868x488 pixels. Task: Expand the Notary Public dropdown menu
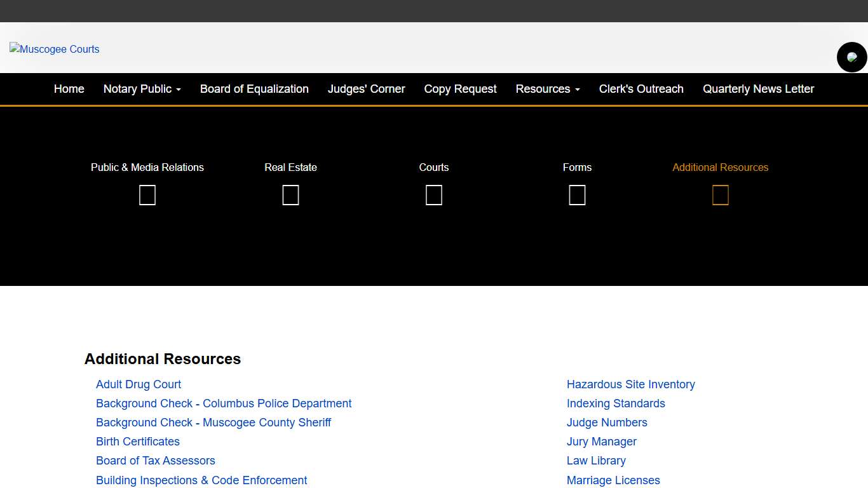tap(142, 89)
